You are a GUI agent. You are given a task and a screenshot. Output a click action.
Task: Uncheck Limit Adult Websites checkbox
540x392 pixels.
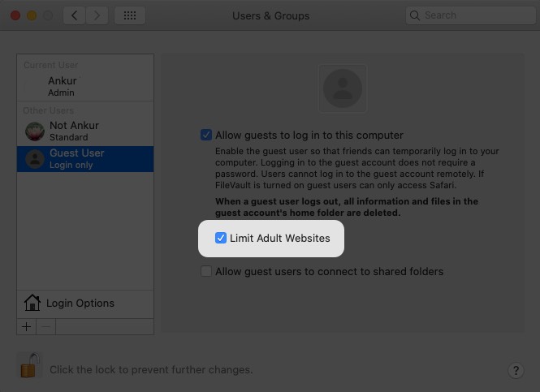point(220,238)
